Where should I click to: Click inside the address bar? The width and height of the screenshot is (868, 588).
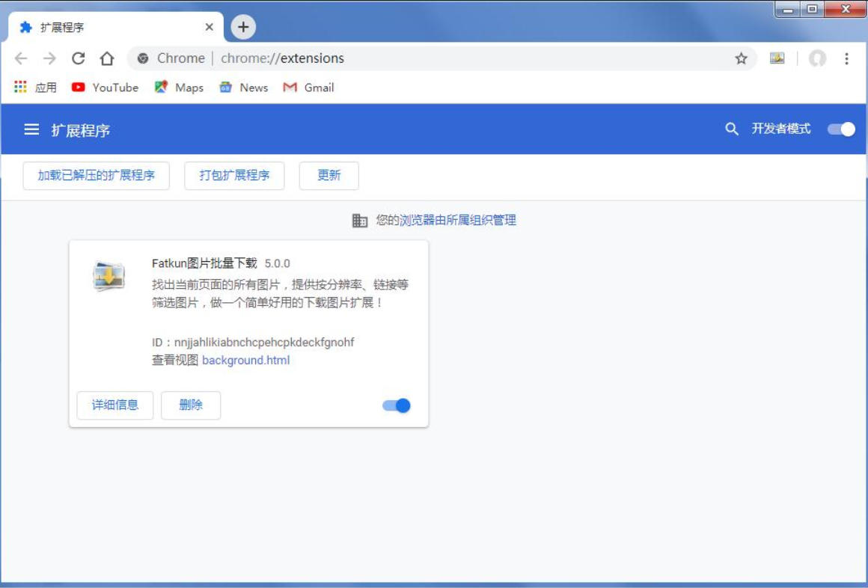click(374, 58)
